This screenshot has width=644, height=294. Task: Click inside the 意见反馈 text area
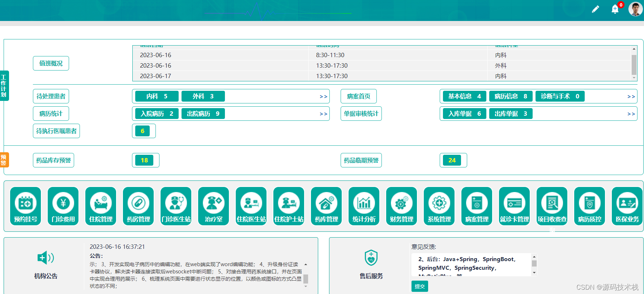click(472, 265)
